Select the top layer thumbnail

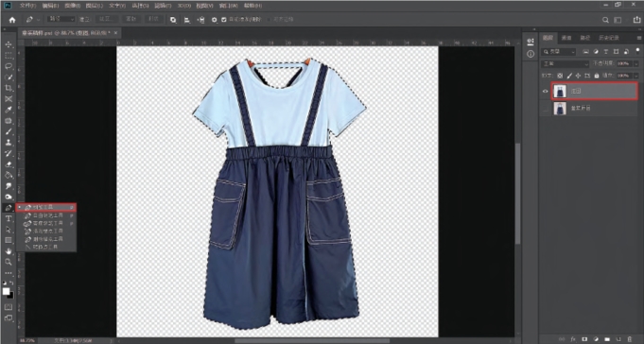560,91
